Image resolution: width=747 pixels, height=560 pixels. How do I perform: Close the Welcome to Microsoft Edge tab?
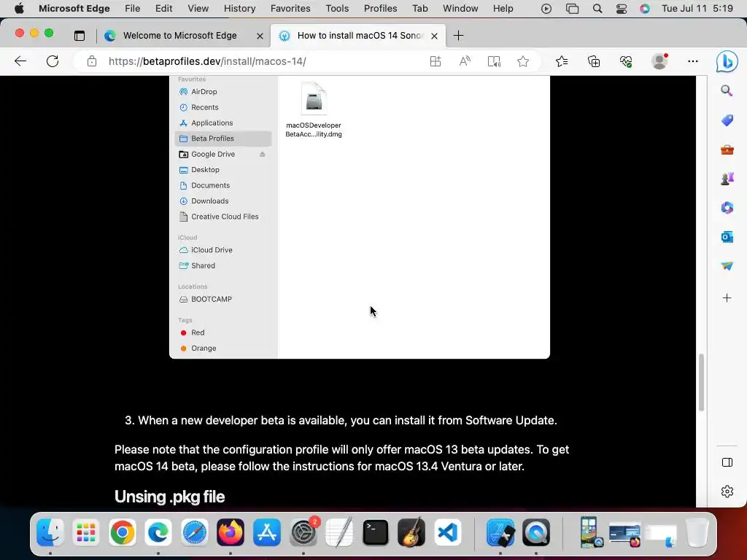[x=260, y=36]
